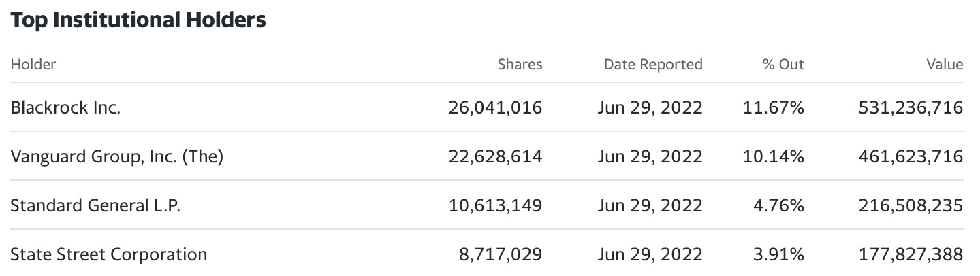980x276 pixels.
Task: Click the 11.67% out figure for Blackrock
Action: click(x=774, y=107)
